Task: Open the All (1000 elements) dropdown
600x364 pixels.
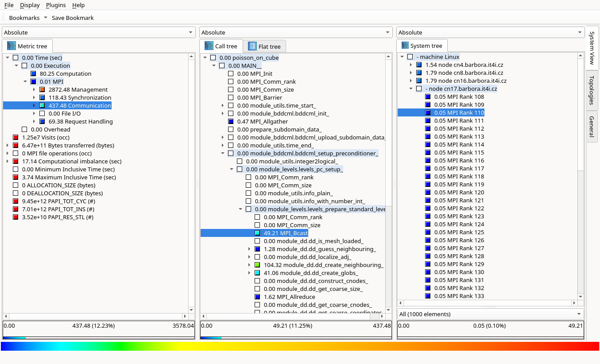Action: (491, 314)
